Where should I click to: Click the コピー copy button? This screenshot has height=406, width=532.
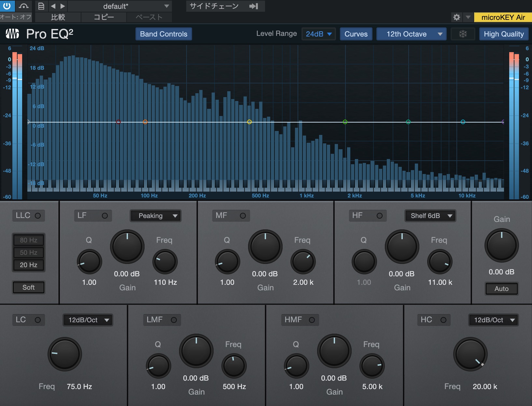click(104, 17)
